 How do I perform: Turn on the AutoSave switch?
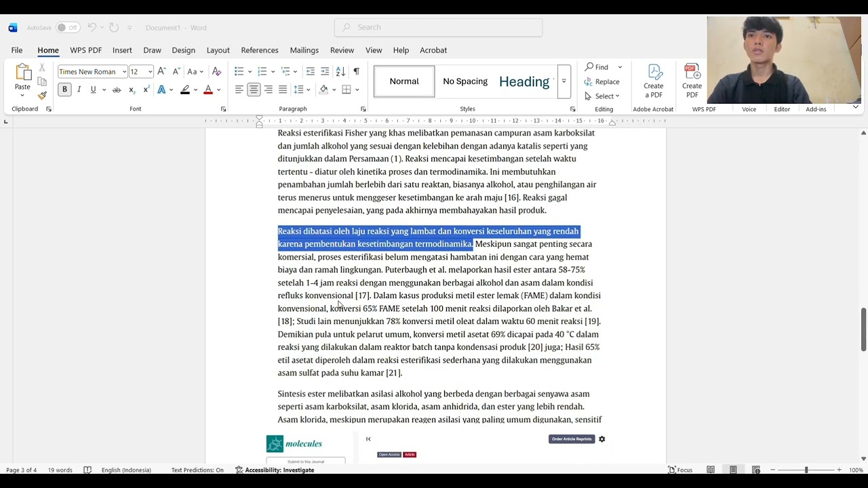(x=67, y=28)
